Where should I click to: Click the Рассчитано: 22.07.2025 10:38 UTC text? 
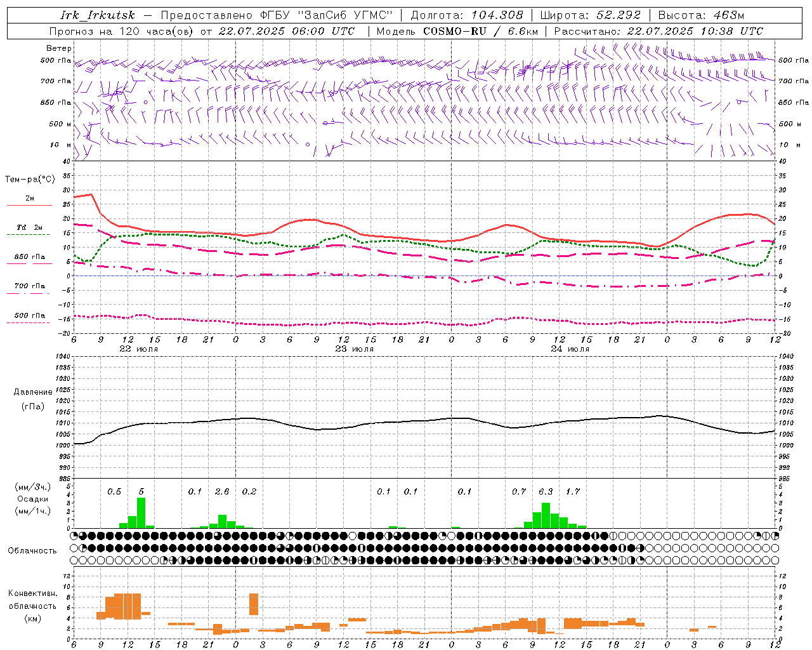658,31
